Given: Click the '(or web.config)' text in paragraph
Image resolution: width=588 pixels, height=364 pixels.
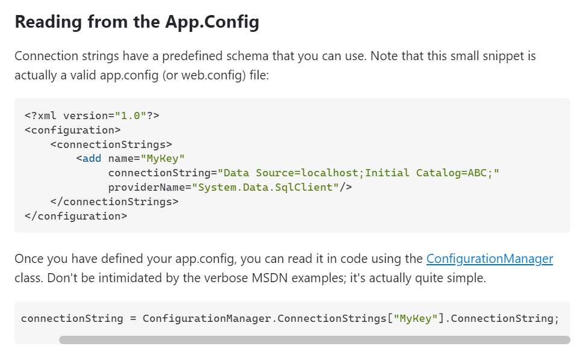Looking at the screenshot, I should click(204, 75).
